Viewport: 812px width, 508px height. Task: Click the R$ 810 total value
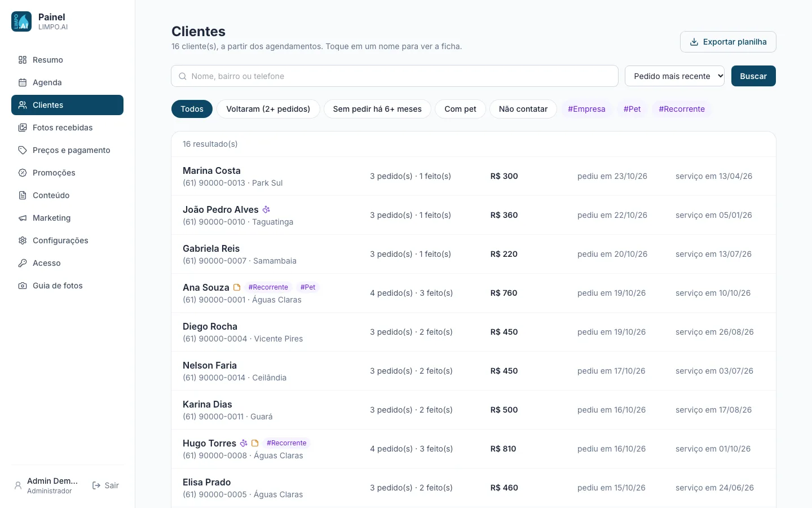pos(504,449)
